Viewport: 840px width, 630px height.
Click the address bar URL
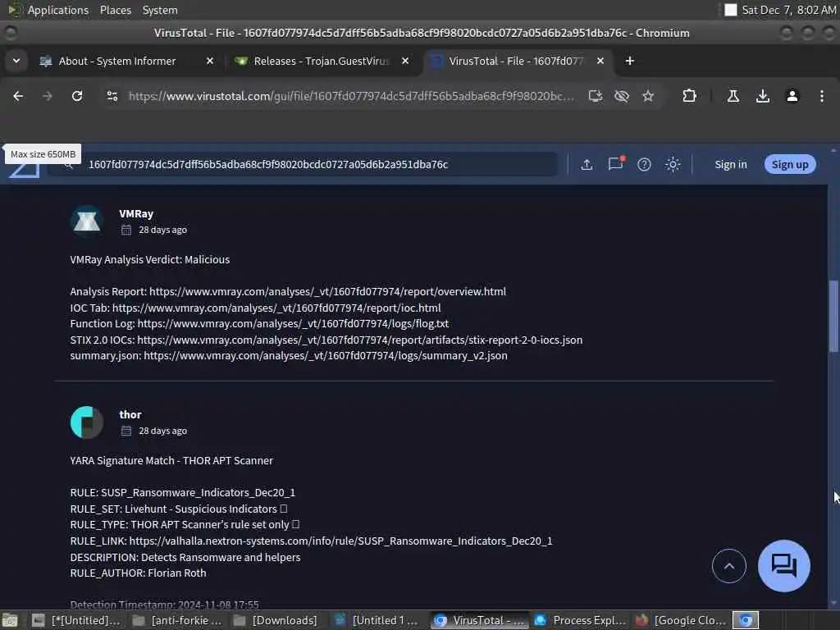(x=351, y=96)
